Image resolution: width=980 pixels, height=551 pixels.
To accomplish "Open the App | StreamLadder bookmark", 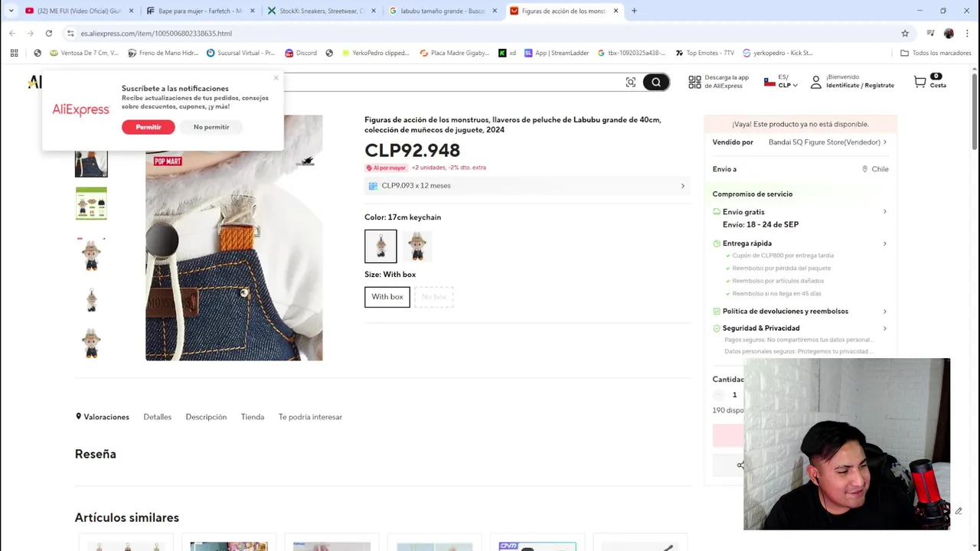I will 556,53.
